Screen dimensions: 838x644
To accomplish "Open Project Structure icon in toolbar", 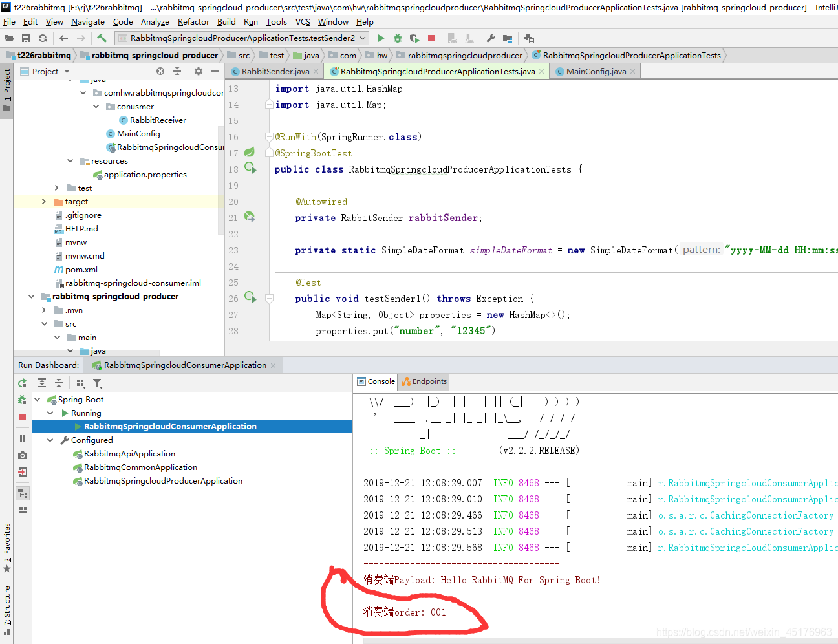I will point(508,38).
